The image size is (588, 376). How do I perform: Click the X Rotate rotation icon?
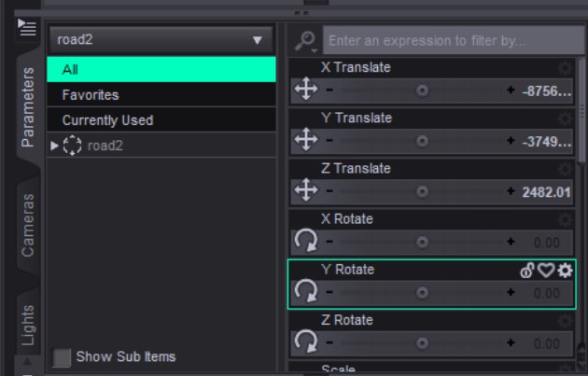(x=306, y=241)
